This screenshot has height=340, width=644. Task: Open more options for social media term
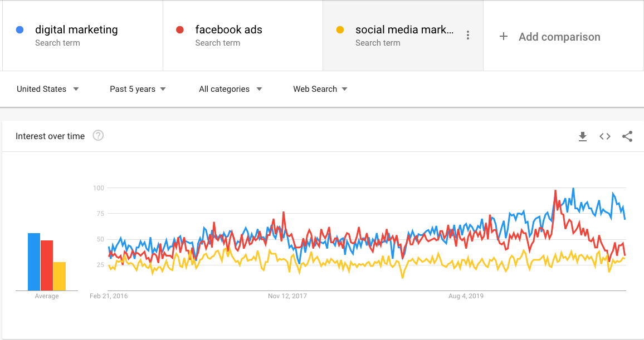pos(468,36)
